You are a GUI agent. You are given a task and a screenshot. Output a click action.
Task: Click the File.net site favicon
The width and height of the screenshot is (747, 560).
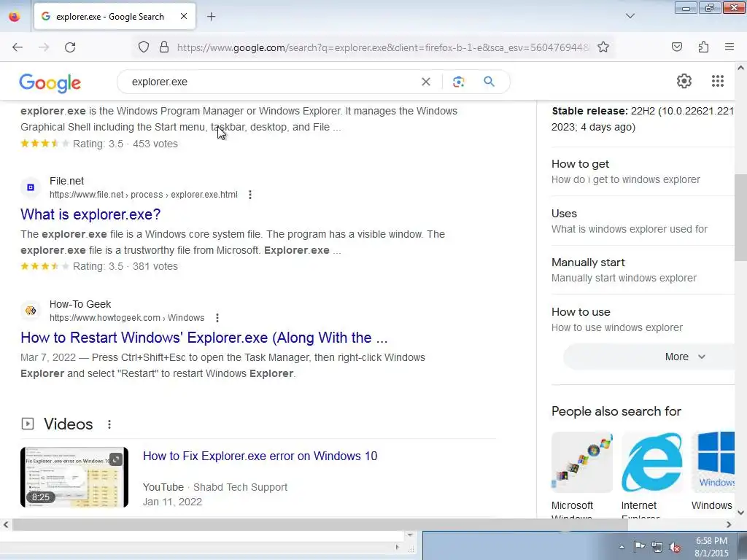[31, 187]
